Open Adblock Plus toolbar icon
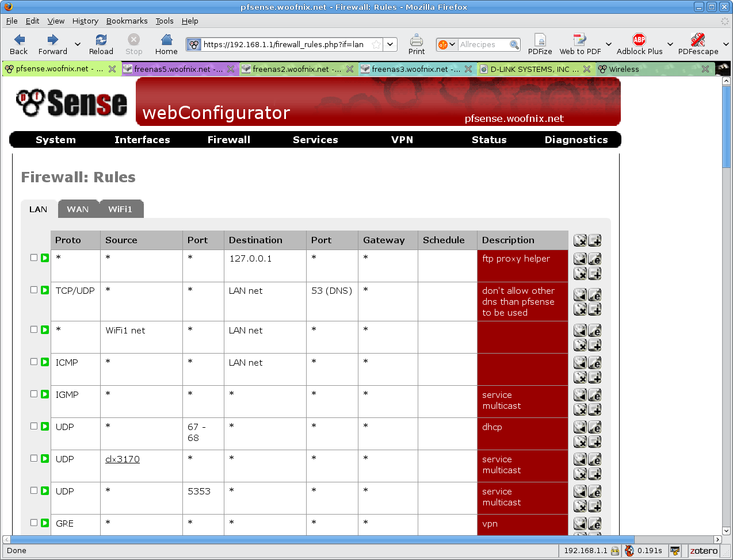The image size is (733, 560). pos(639,44)
